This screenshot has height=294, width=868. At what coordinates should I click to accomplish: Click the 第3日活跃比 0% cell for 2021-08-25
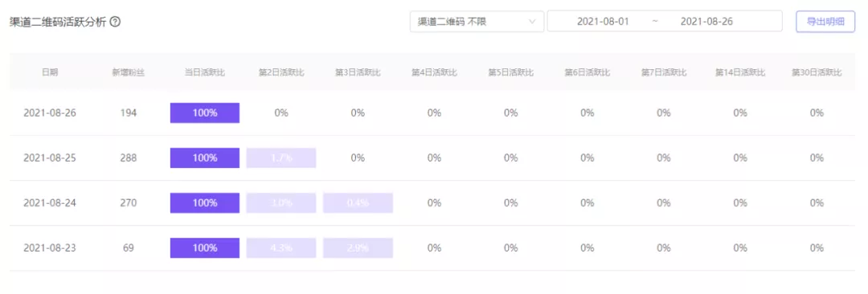coord(358,158)
